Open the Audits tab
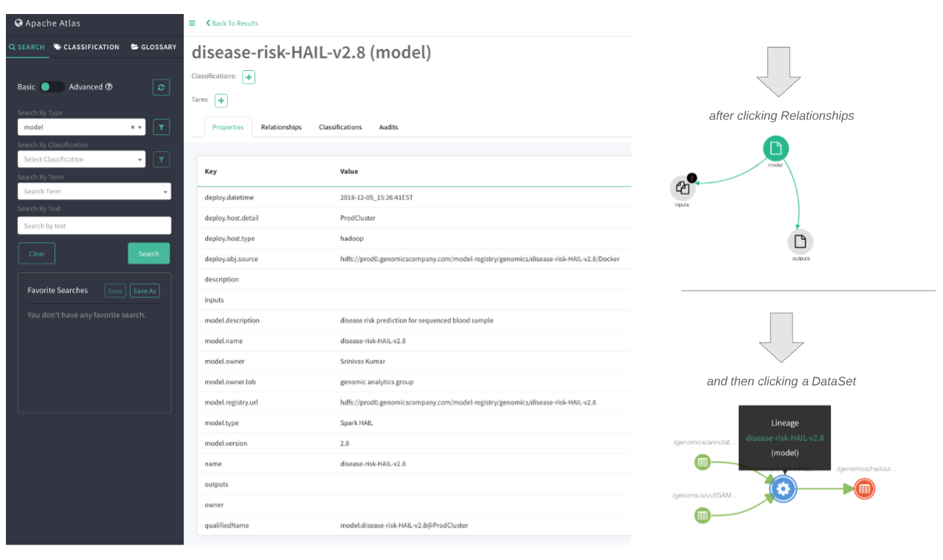943x560 pixels. (388, 126)
